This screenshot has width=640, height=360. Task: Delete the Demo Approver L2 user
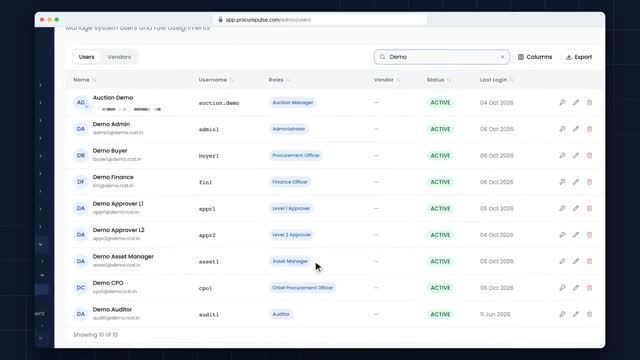click(589, 235)
